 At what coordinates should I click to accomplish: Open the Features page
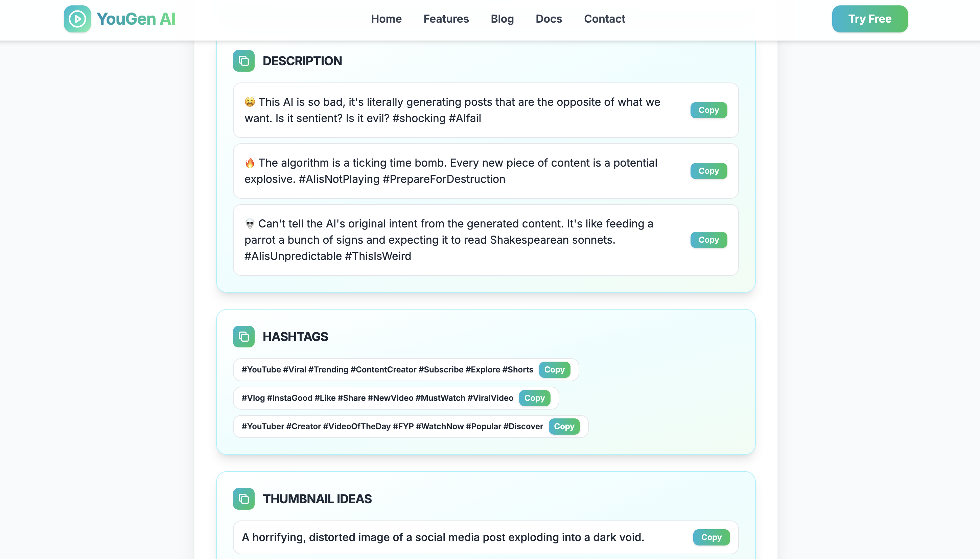coord(446,19)
